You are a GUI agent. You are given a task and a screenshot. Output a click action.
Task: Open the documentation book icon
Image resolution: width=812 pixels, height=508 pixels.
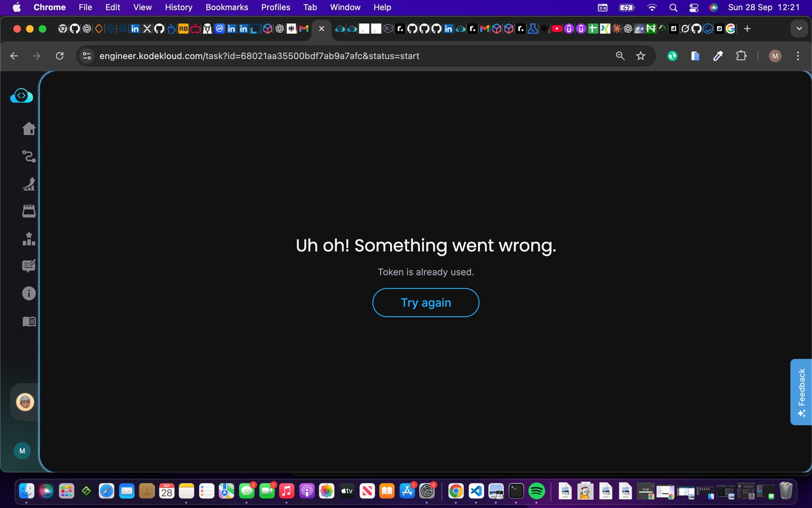pyautogui.click(x=29, y=321)
